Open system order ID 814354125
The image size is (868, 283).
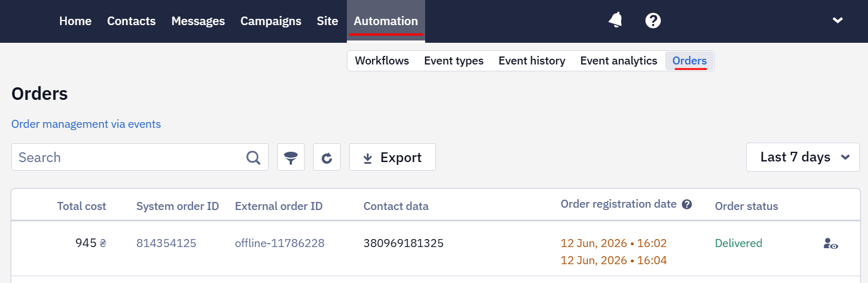click(166, 244)
